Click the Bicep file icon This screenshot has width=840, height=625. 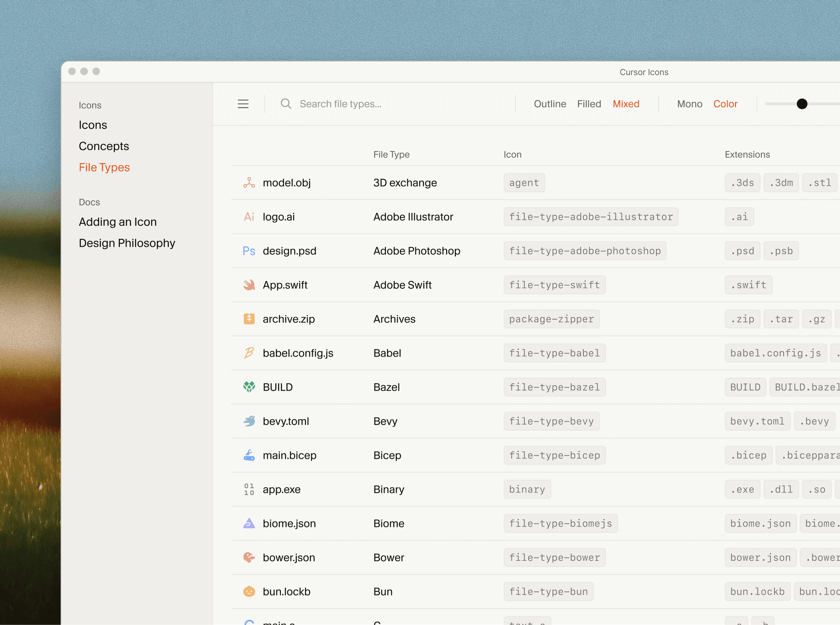coord(249,455)
